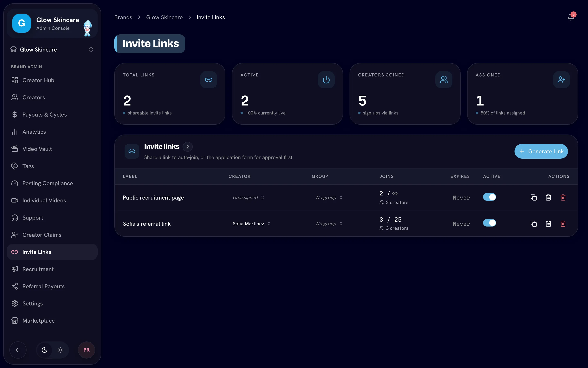Image resolution: width=588 pixels, height=368 pixels.
Task: Go to Referral Payouts
Action: coord(52,286)
